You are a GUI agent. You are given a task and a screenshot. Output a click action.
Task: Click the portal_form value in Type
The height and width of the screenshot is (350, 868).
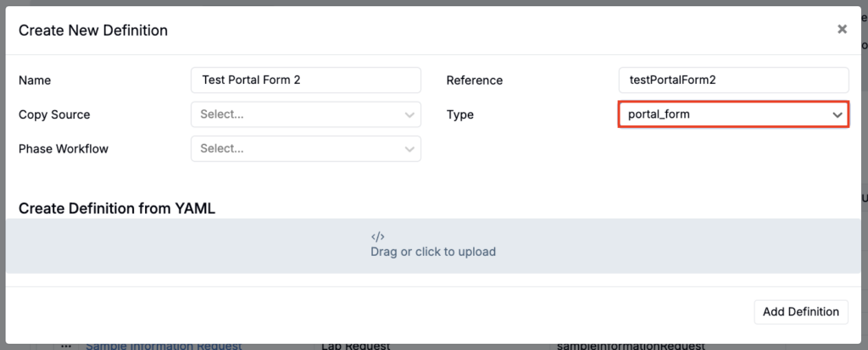659,114
